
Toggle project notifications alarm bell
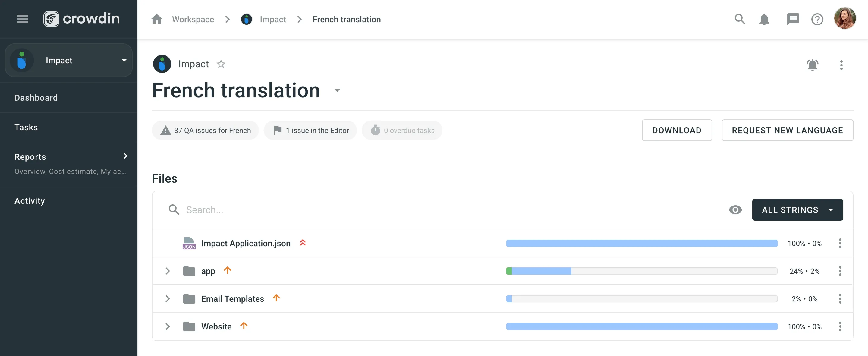pos(812,65)
